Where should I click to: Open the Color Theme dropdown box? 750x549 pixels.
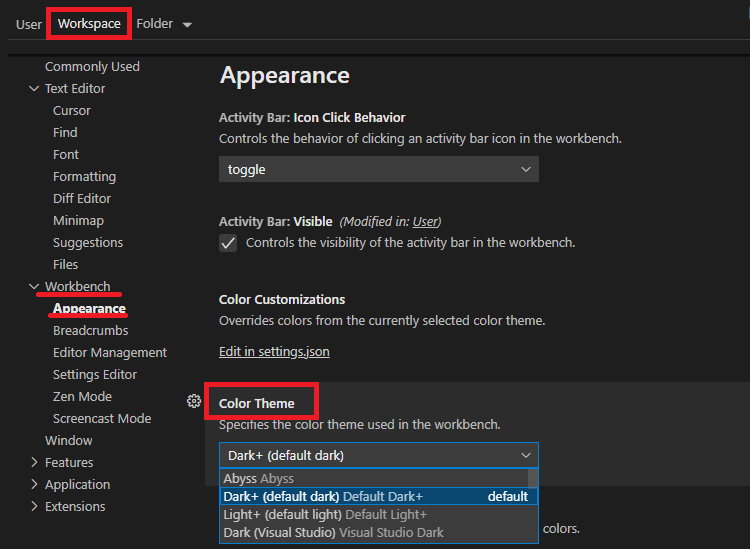click(x=378, y=455)
